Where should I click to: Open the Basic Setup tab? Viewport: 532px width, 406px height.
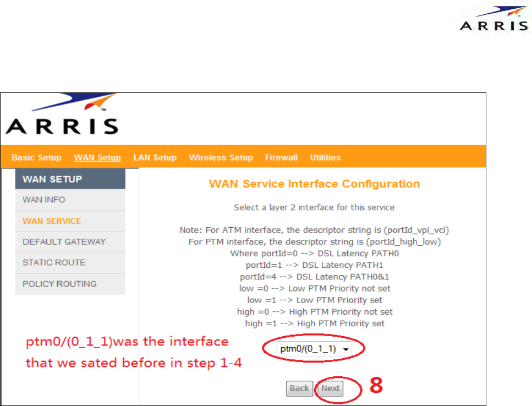pyautogui.click(x=36, y=157)
